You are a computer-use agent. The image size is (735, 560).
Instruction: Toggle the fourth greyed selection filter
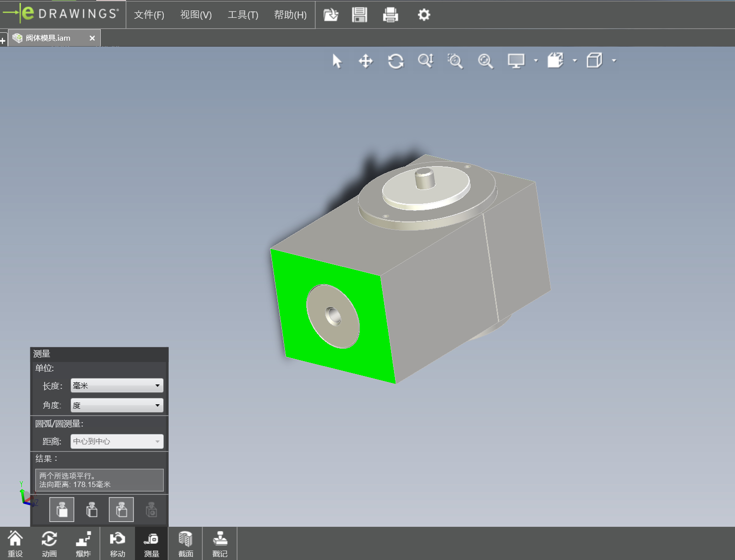(151, 509)
